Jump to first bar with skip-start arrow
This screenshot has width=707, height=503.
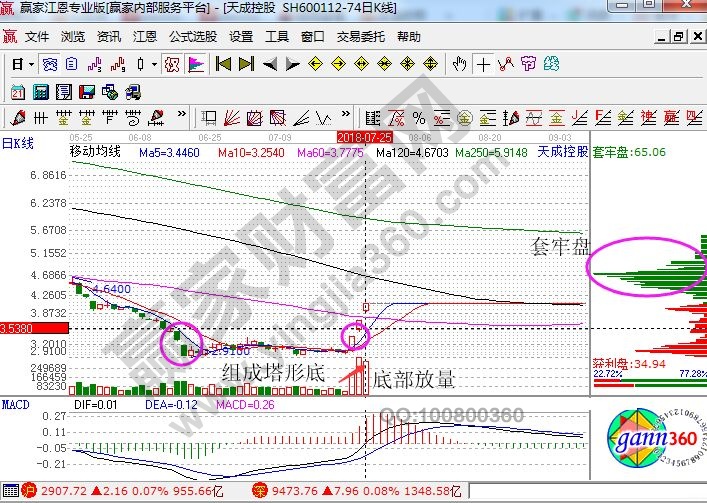pos(224,64)
